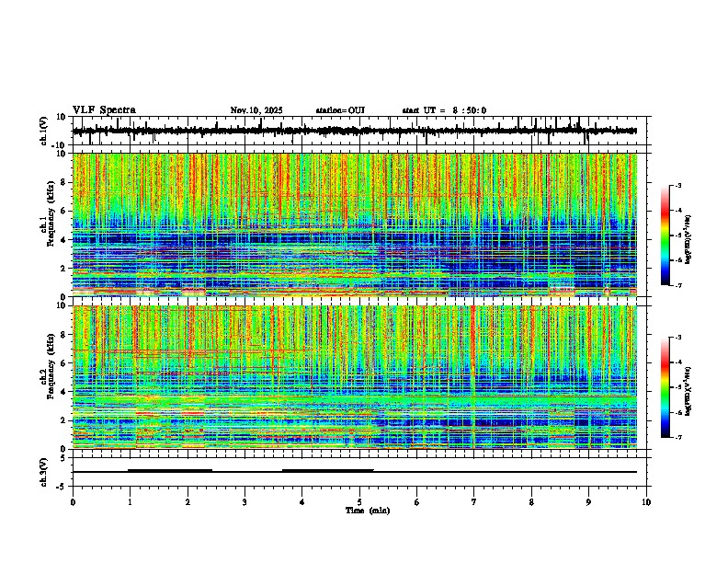The height and width of the screenshot is (563, 728).
Task: Click the ch.2 spectrogram panel
Action: pyautogui.click(x=361, y=377)
